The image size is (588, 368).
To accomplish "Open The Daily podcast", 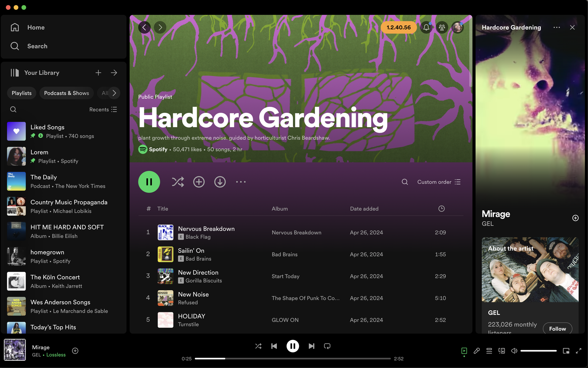I will point(64,181).
